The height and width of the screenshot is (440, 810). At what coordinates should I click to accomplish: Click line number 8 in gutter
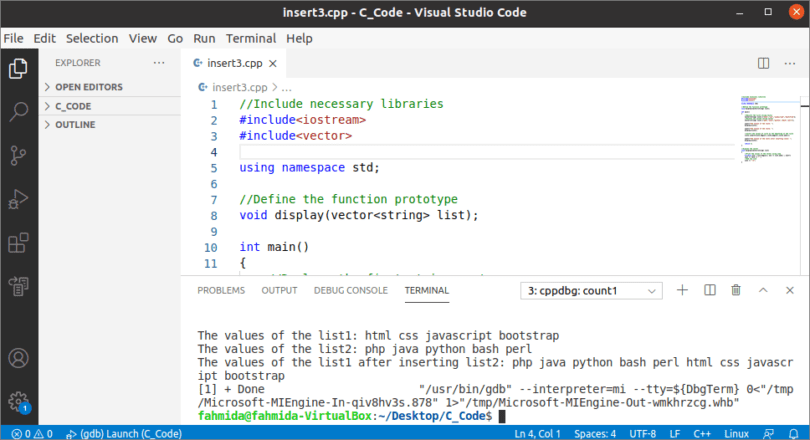(x=213, y=215)
